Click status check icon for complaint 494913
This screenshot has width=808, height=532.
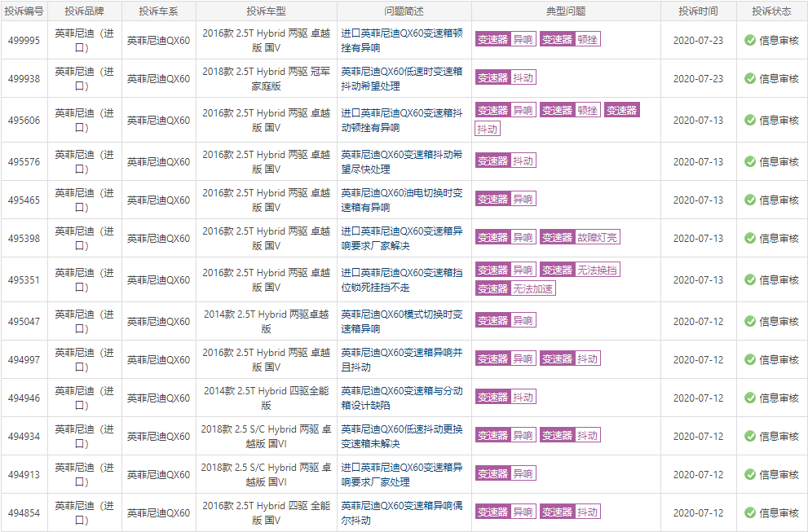750,475
